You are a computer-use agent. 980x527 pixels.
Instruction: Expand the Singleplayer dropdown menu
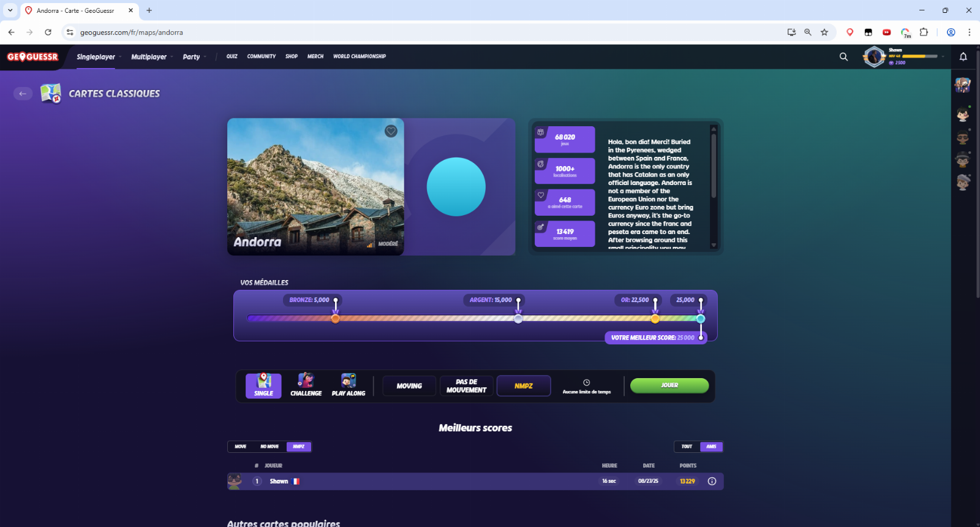[96, 57]
